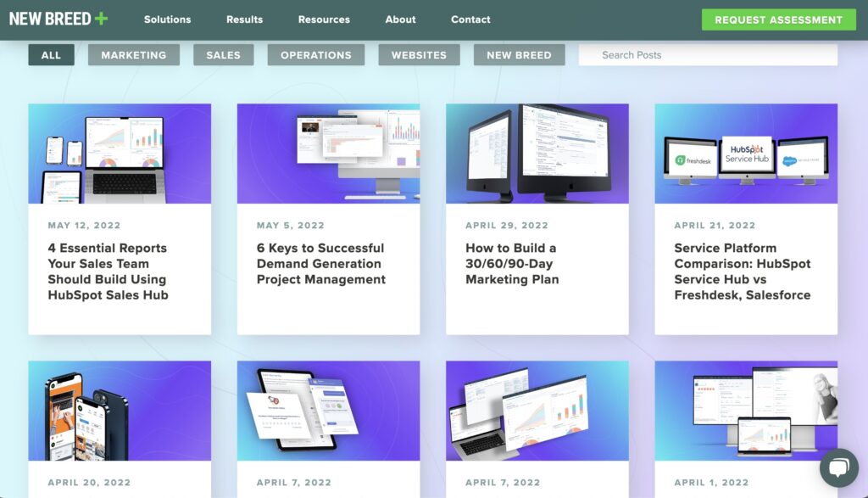Focus the Search Posts field
The width and height of the screenshot is (868, 498).
[708, 55]
